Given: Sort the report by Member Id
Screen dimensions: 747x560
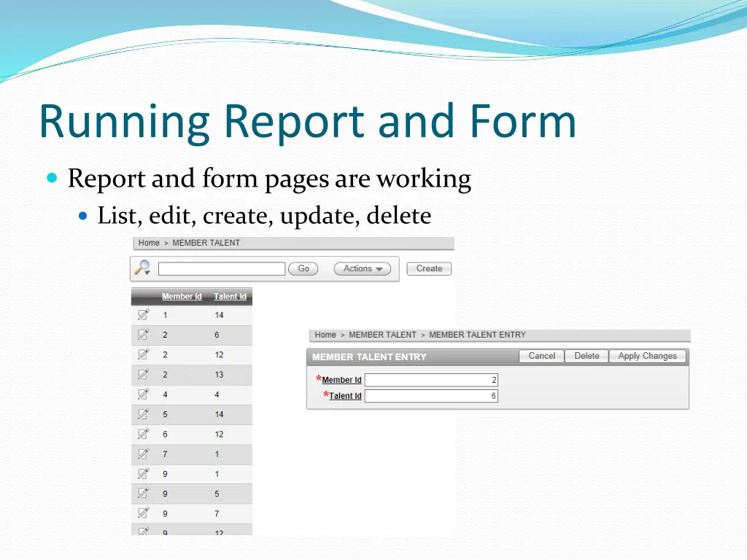Looking at the screenshot, I should click(x=181, y=296).
